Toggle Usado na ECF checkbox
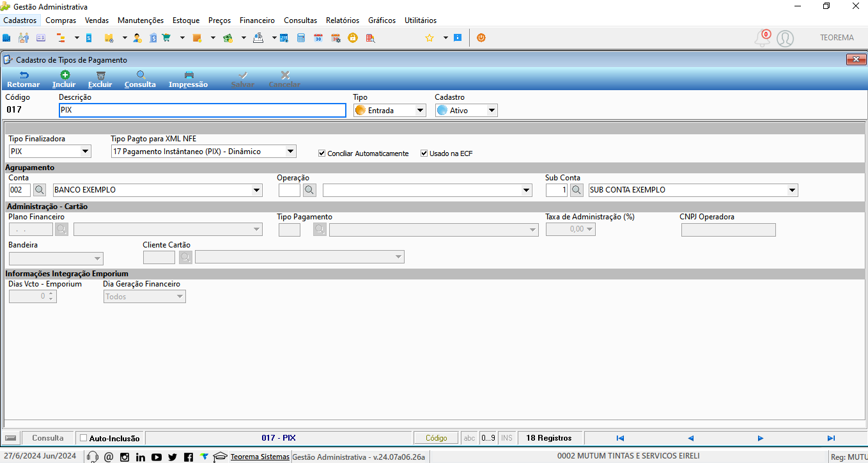Image resolution: width=868 pixels, height=463 pixels. click(424, 153)
